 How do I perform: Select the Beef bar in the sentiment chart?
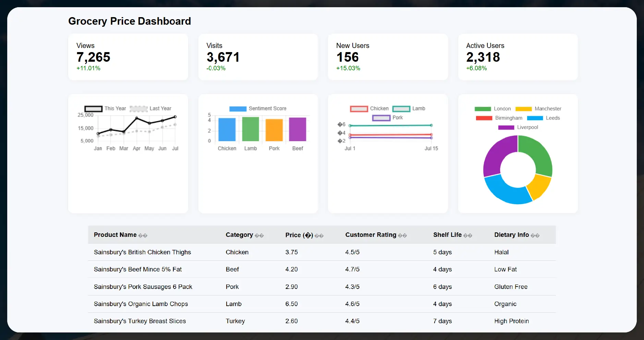[297, 130]
